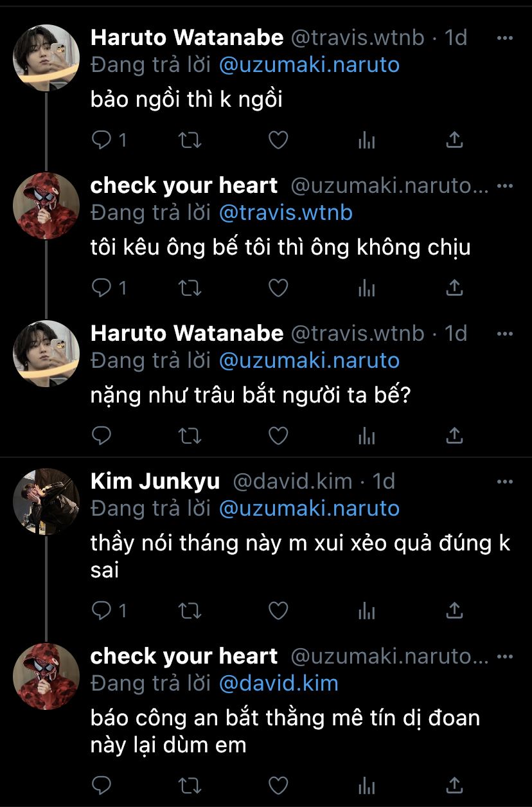Image resolution: width=532 pixels, height=807 pixels.
Task: Open more options on Kim Junkyu's tweet
Action: [506, 481]
